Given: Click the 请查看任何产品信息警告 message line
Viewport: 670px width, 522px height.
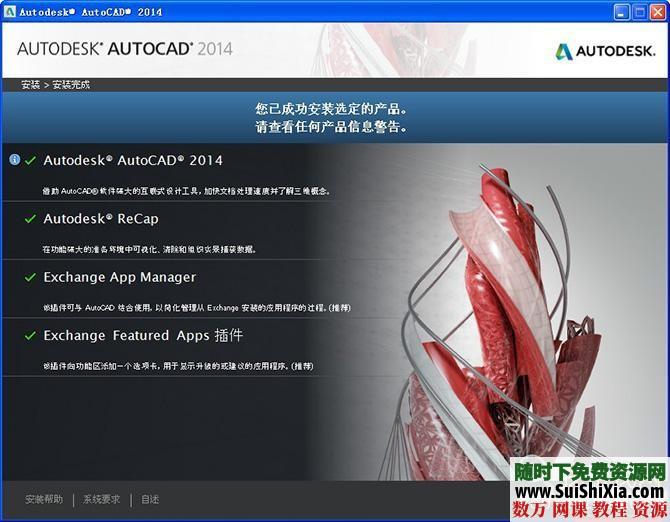Looking at the screenshot, I should pyautogui.click(x=332, y=126).
